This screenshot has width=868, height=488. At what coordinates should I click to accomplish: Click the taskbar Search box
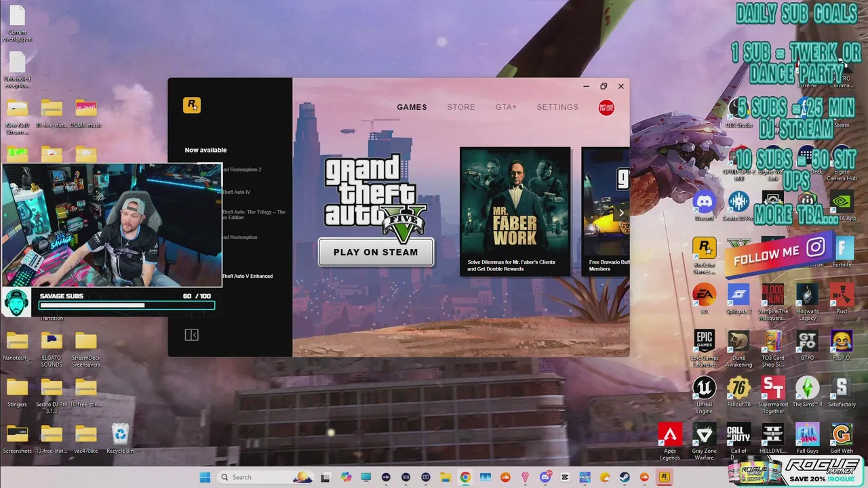click(x=266, y=477)
